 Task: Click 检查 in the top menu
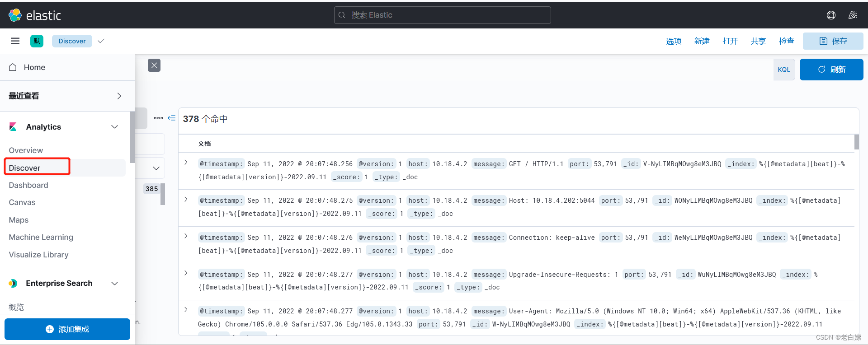(x=787, y=41)
